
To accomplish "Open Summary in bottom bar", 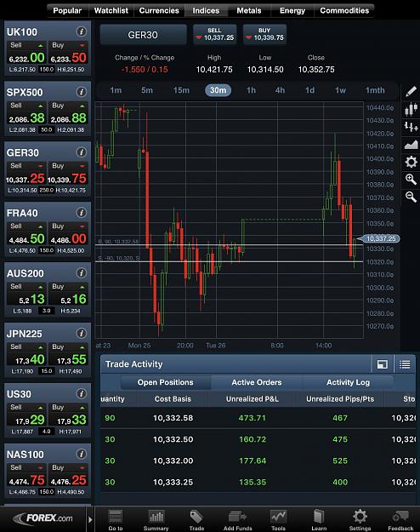I will (156, 520).
